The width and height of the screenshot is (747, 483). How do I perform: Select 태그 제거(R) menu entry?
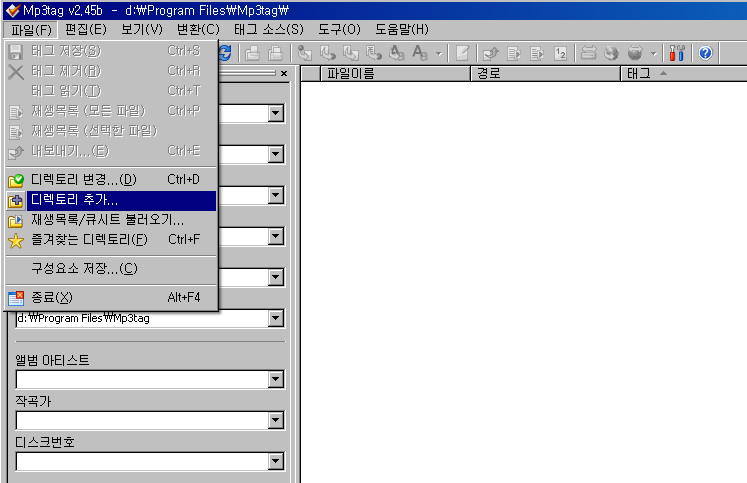[x=111, y=70]
